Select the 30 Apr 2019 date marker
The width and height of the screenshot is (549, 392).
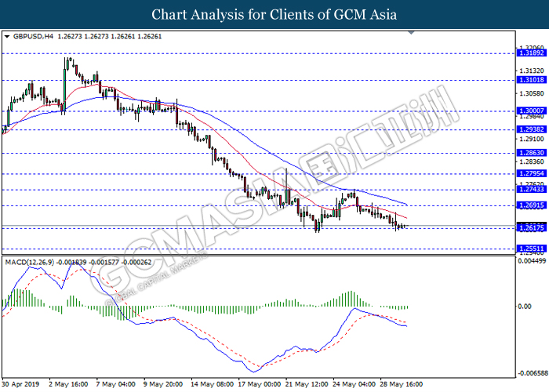click(20, 384)
